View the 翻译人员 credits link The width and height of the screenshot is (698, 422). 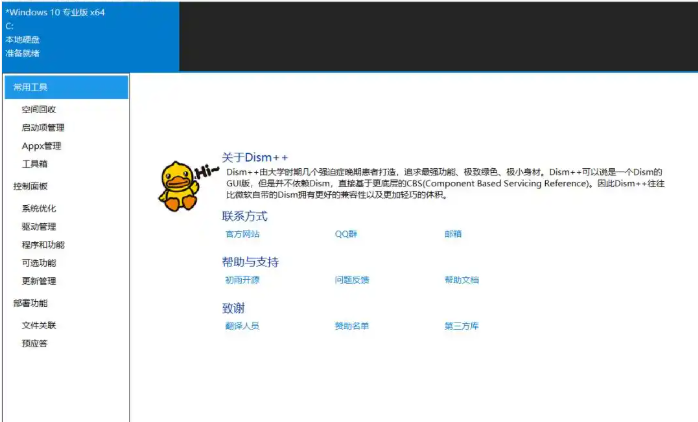[x=242, y=326]
